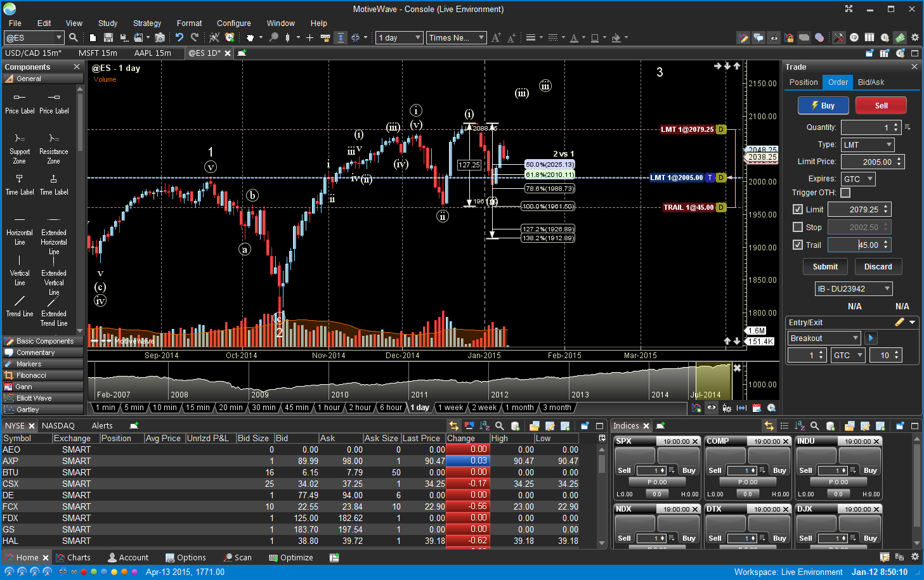Switch to the 1 hour timeframe

point(329,408)
